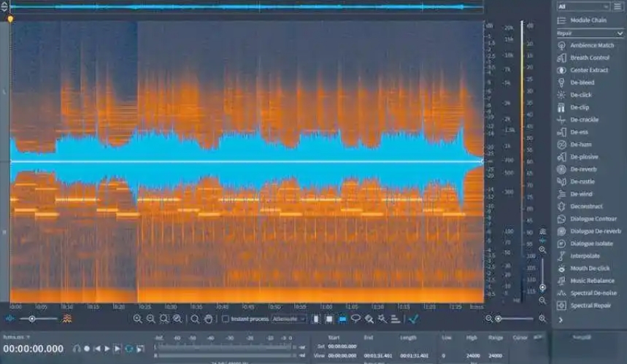Toggle the headphones monitor icon
This screenshot has height=364, width=627.
coord(77,349)
